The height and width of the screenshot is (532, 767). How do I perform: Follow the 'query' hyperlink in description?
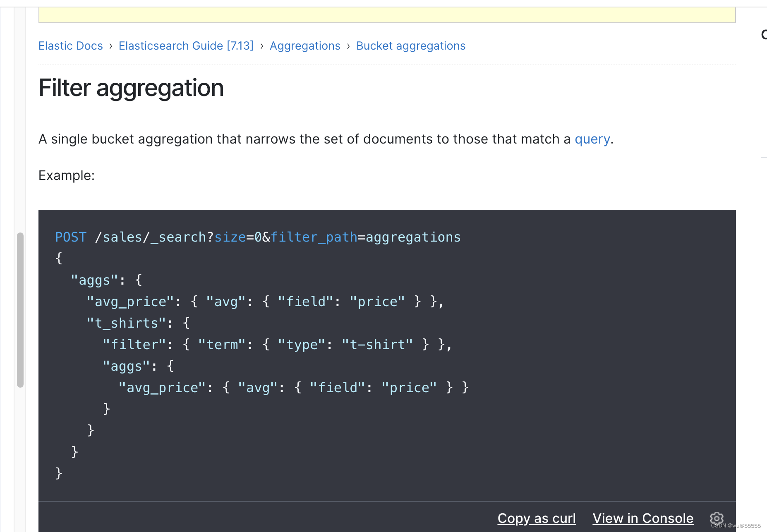click(x=592, y=139)
